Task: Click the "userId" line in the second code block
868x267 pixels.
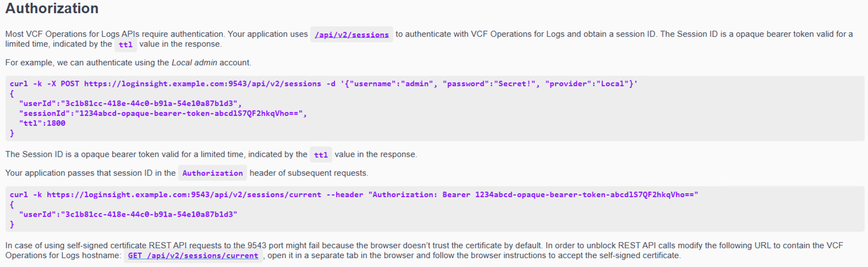Action: click(x=128, y=214)
